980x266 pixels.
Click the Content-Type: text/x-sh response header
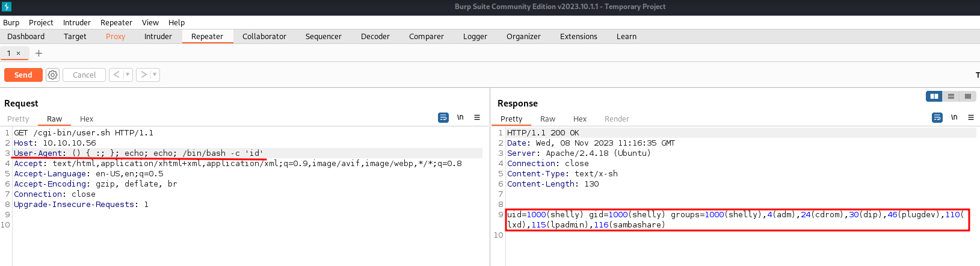[x=562, y=173]
